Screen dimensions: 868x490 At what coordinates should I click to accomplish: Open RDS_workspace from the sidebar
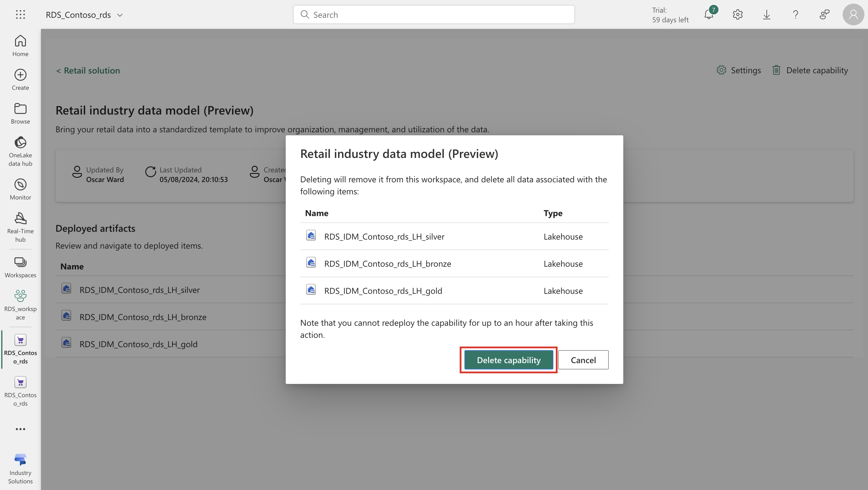(x=20, y=305)
